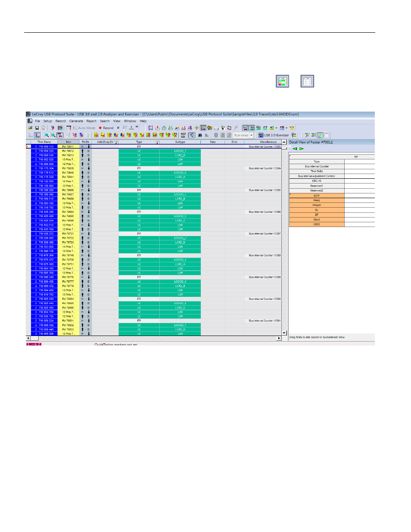Open the Addr,Endp,Dir column filter

[116, 142]
